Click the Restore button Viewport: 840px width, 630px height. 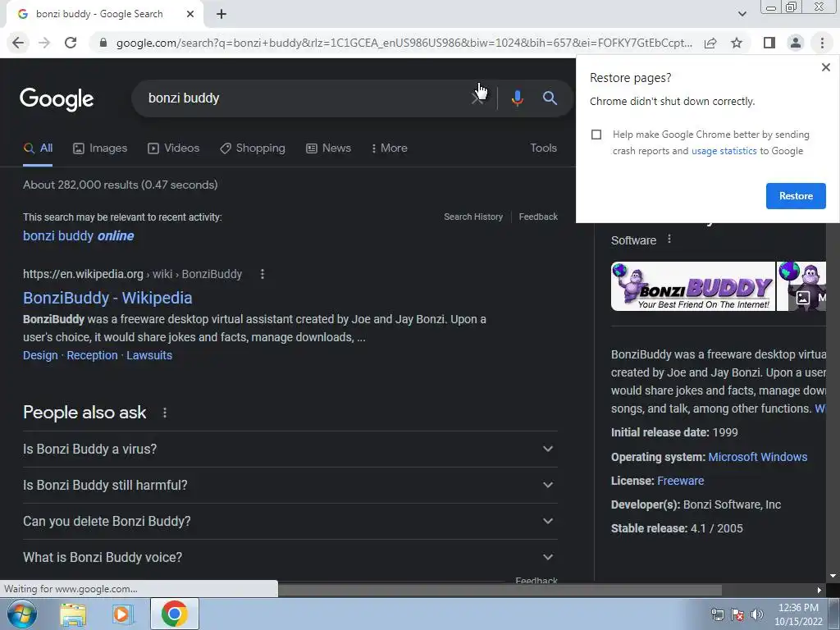pyautogui.click(x=796, y=196)
